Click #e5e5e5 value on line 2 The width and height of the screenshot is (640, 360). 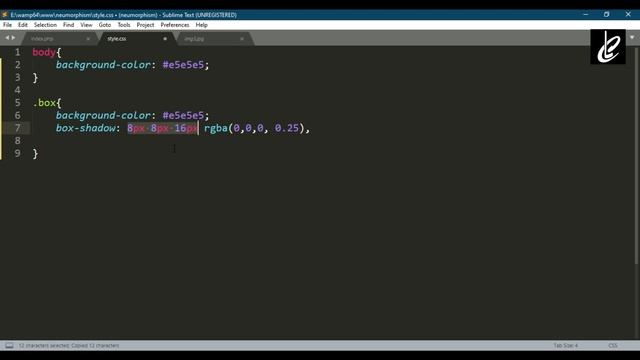pyautogui.click(x=183, y=65)
